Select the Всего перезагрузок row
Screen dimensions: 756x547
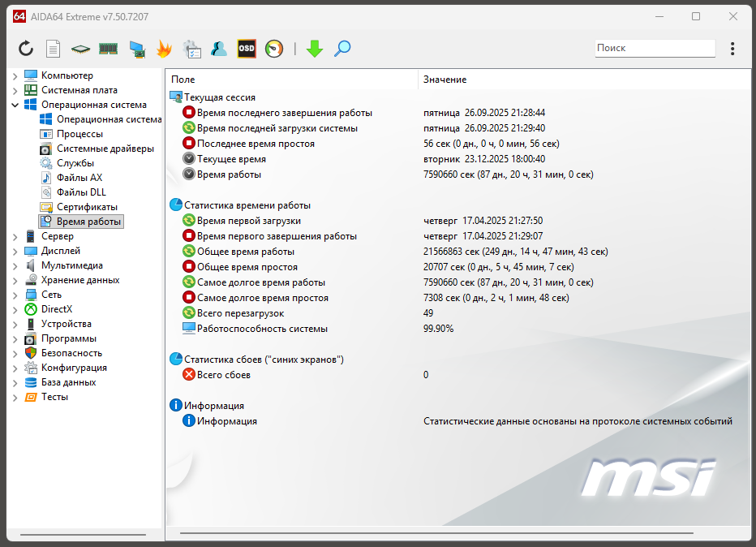tap(458, 313)
